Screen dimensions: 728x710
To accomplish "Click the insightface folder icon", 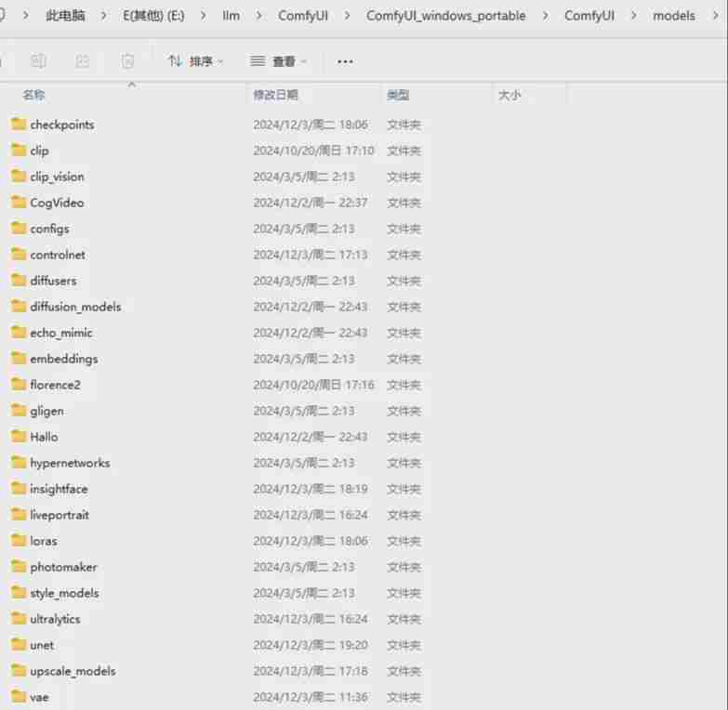I will click(x=19, y=488).
